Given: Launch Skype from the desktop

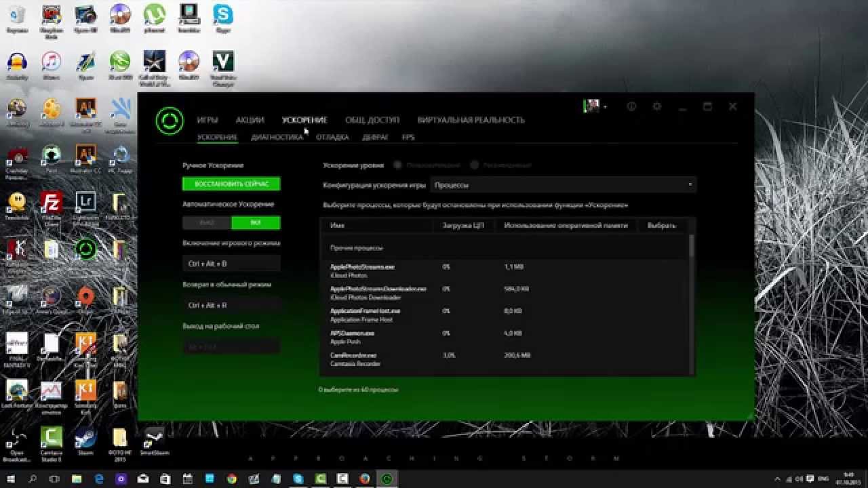Looking at the screenshot, I should coord(222,18).
